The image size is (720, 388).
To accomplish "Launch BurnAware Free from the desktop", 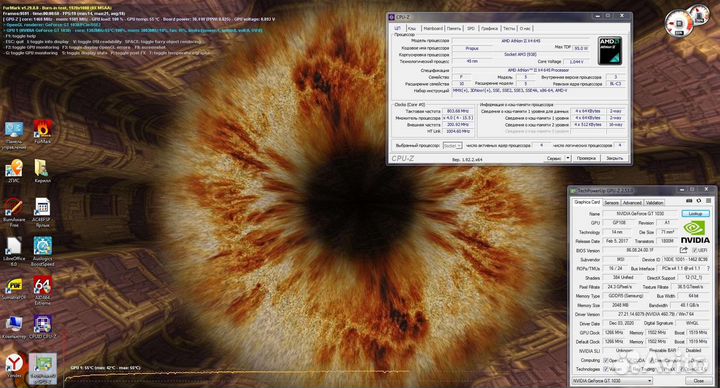I will 14,212.
